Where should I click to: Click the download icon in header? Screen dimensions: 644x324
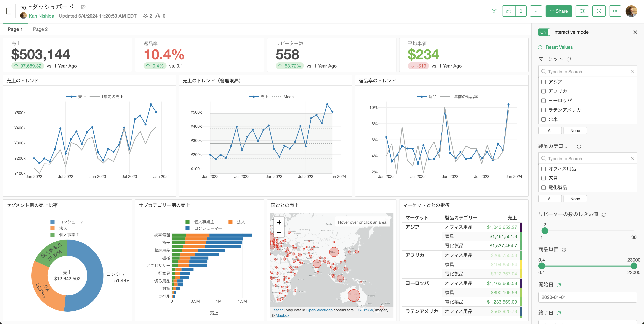[x=536, y=11]
